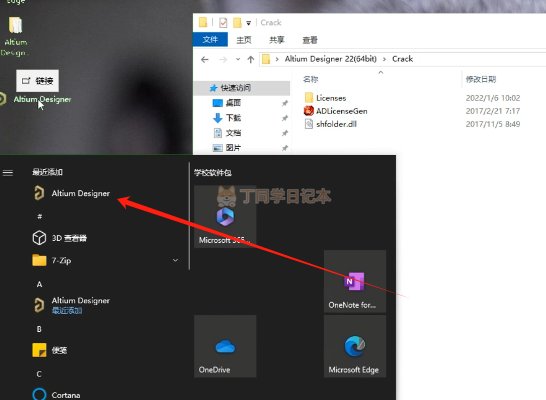This screenshot has width=546, height=400.
Task: Switch to the 主页 ribbon tab
Action: click(x=244, y=40)
